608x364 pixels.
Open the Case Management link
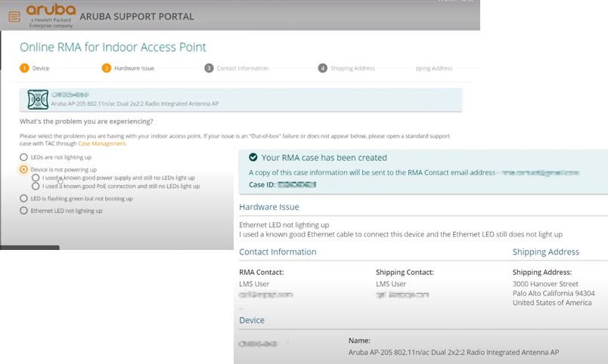[101, 143]
